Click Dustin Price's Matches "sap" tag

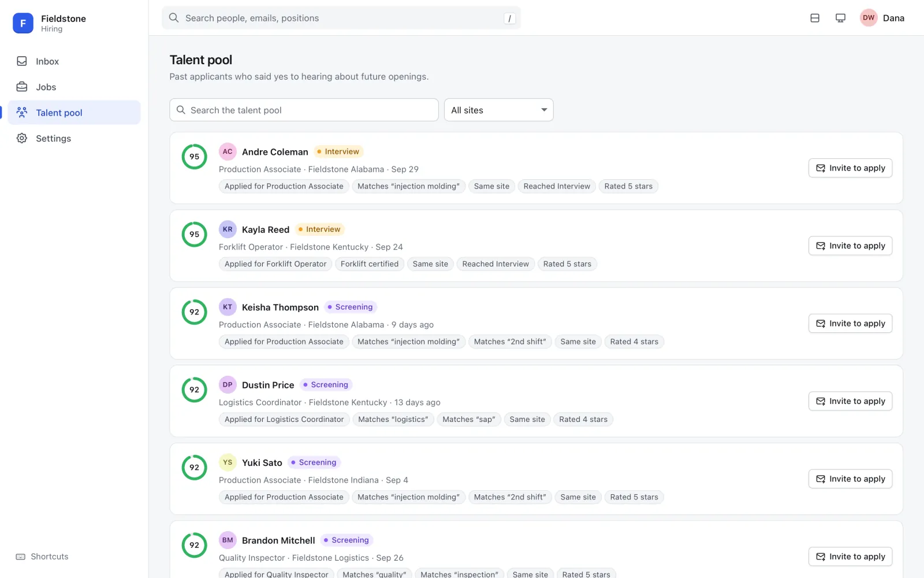pyautogui.click(x=469, y=420)
